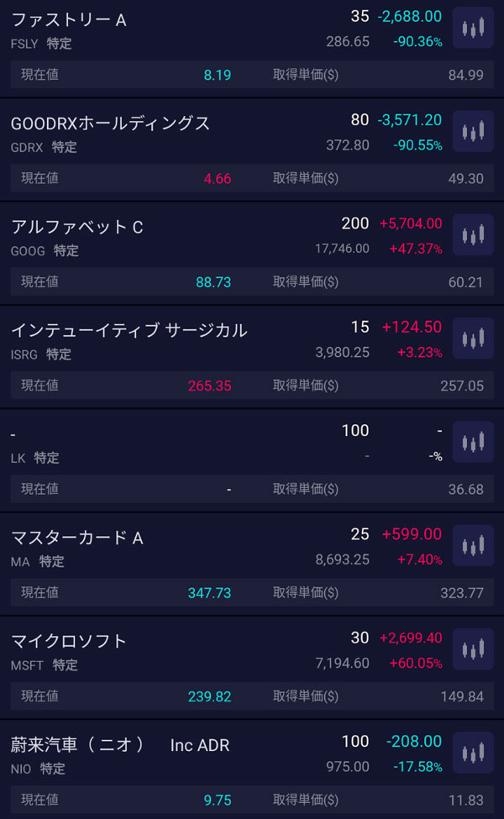504x819 pixels.
Task: Open the candlestick chart for MA
Action: pos(473,545)
